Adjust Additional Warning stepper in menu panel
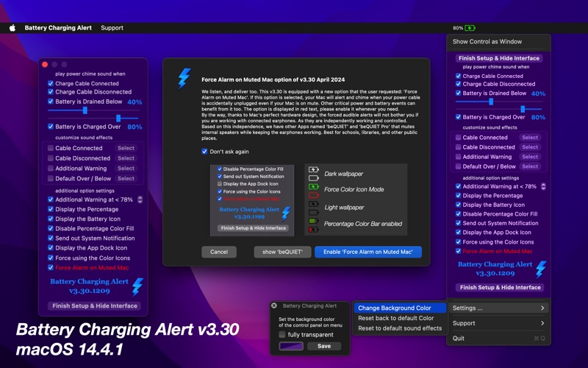588x368 pixels. click(x=543, y=186)
